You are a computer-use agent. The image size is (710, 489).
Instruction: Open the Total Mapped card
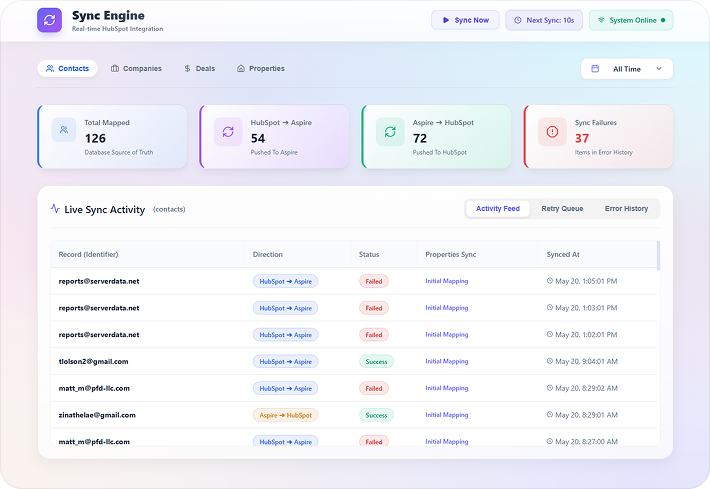112,137
